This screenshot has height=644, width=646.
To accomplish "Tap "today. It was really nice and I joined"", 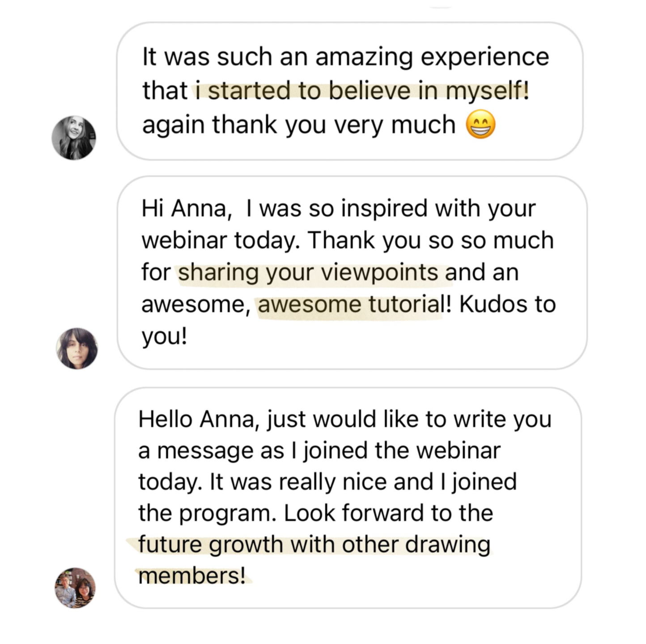I will (327, 482).
